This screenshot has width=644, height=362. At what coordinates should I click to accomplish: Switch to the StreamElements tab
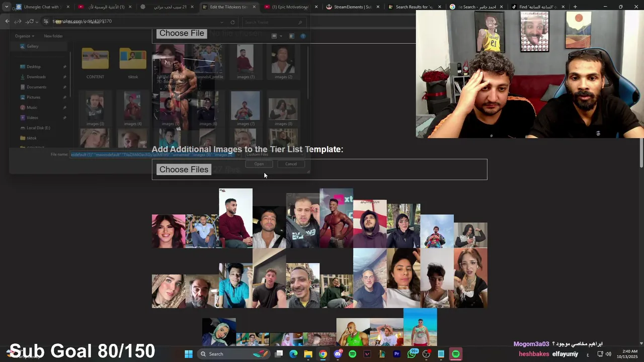353,7
